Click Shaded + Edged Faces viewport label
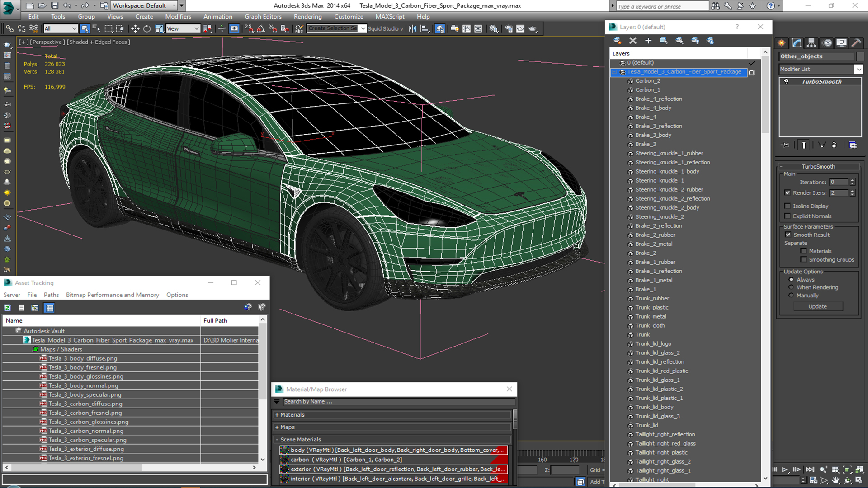 [x=98, y=42]
